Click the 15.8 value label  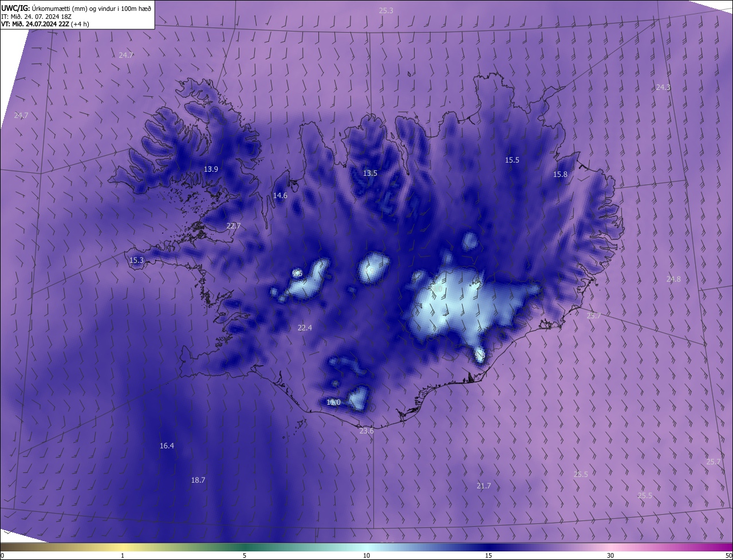pos(560,174)
